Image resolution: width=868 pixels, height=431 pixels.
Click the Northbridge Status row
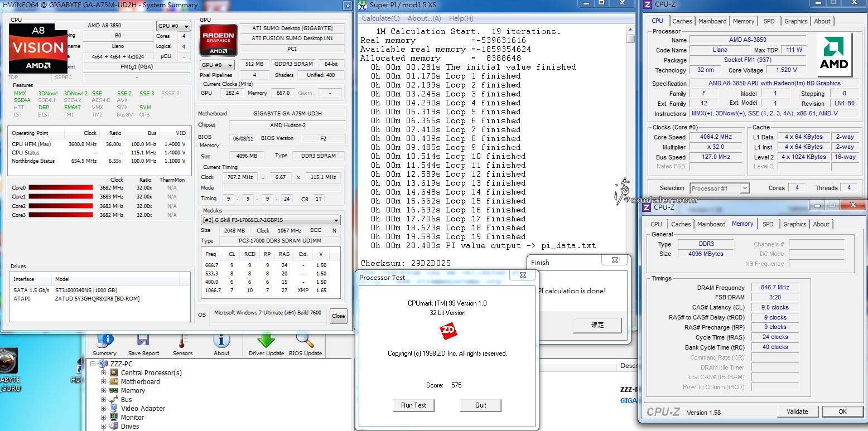[x=100, y=161]
